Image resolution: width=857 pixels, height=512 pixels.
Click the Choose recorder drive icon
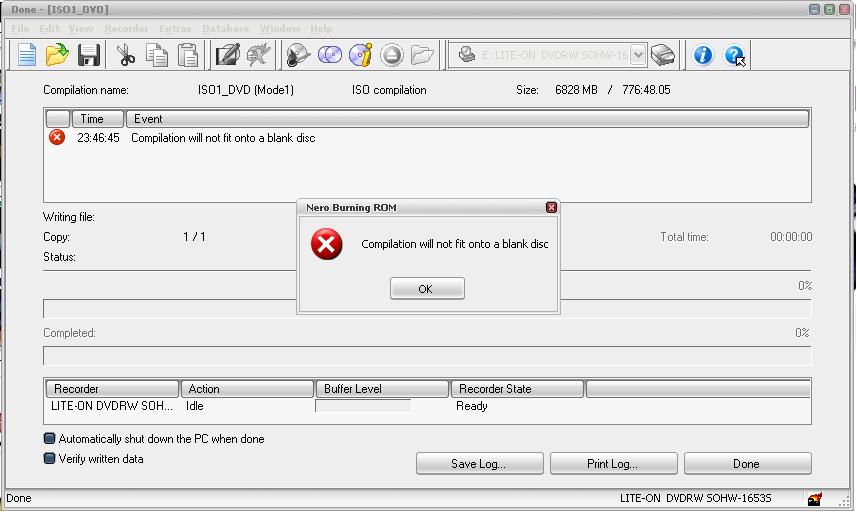click(663, 55)
